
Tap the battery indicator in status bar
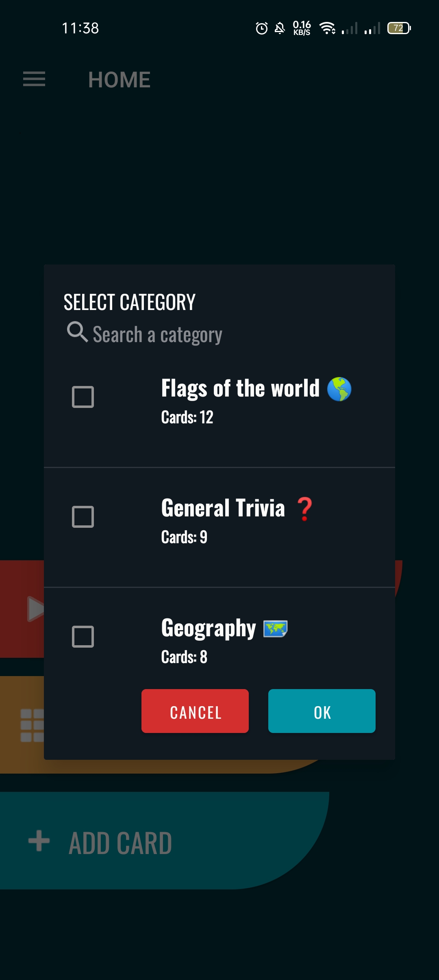tap(399, 28)
